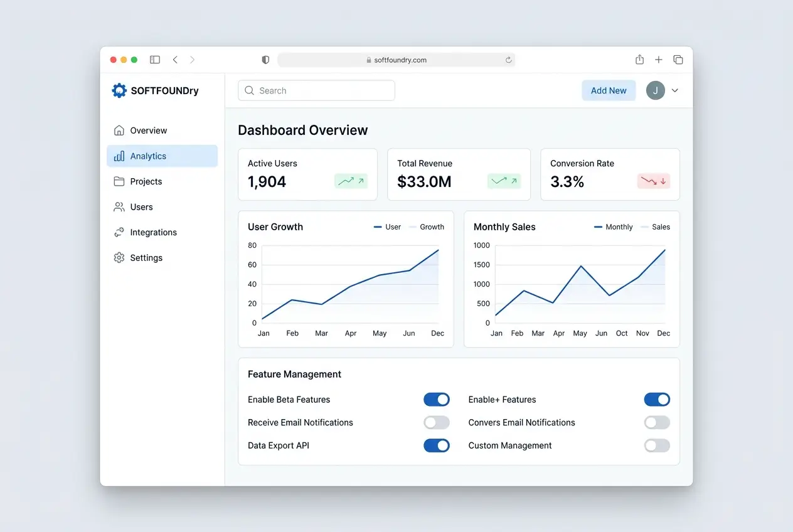The height and width of the screenshot is (532, 793).
Task: Click the Add New button
Action: [x=608, y=90]
